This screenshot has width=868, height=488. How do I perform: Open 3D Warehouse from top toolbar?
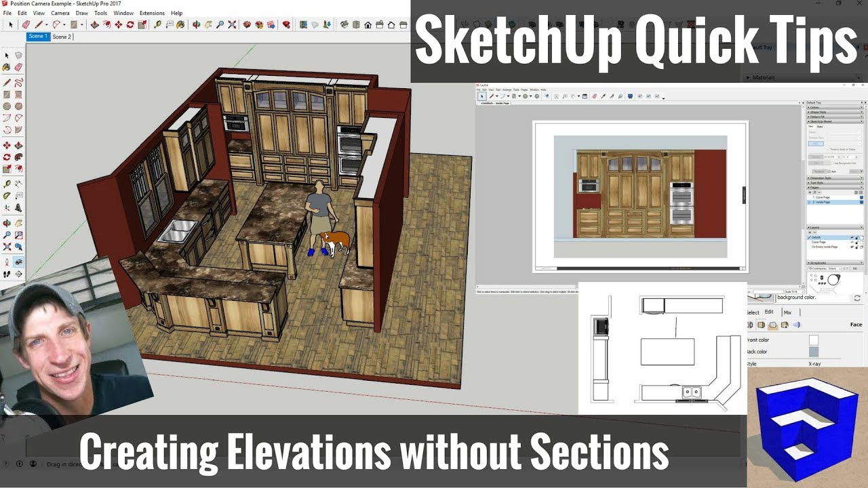tap(247, 24)
